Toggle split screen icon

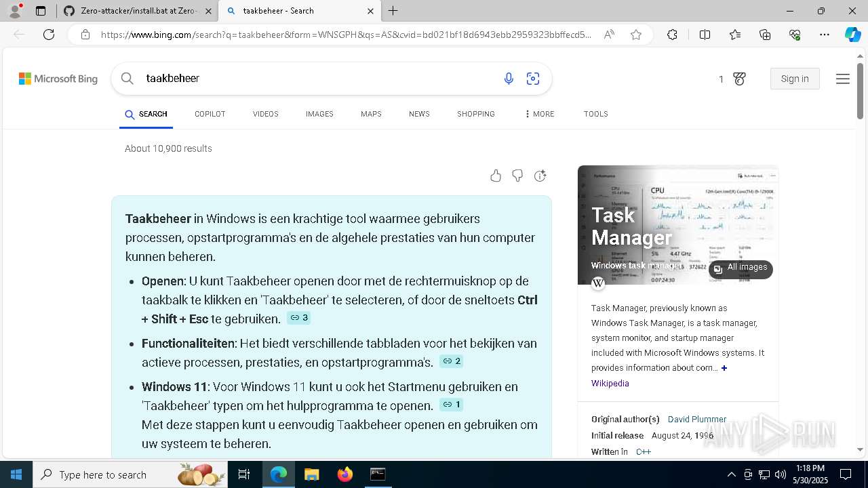pyautogui.click(x=705, y=35)
